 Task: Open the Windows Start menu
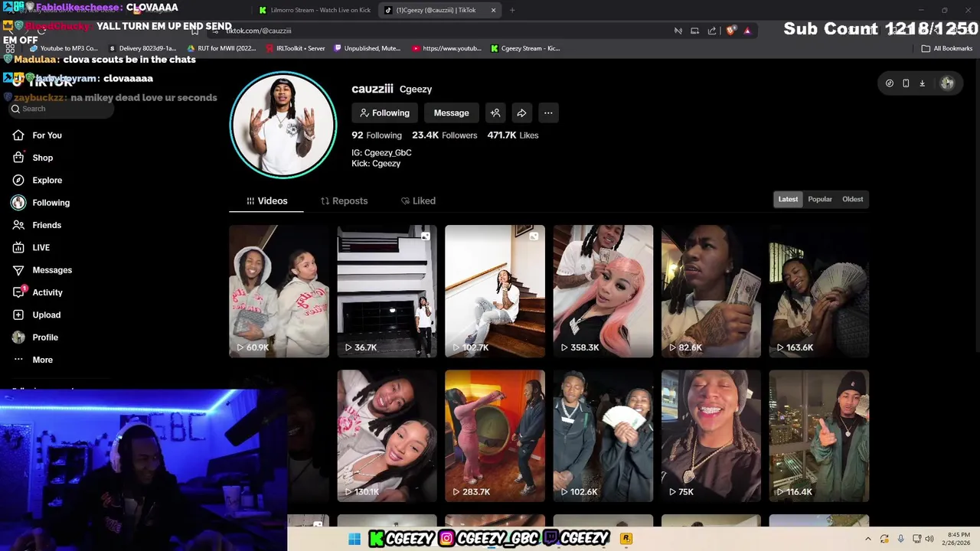pyautogui.click(x=354, y=540)
